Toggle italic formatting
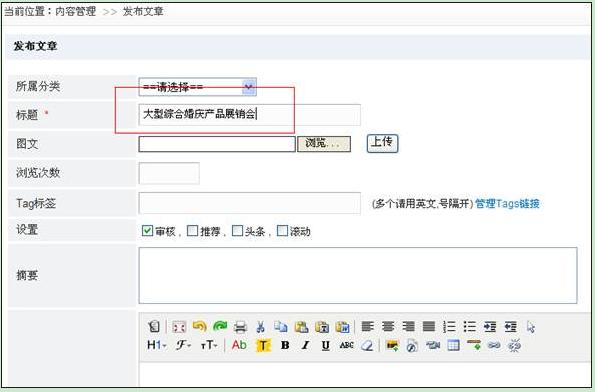 click(305, 345)
